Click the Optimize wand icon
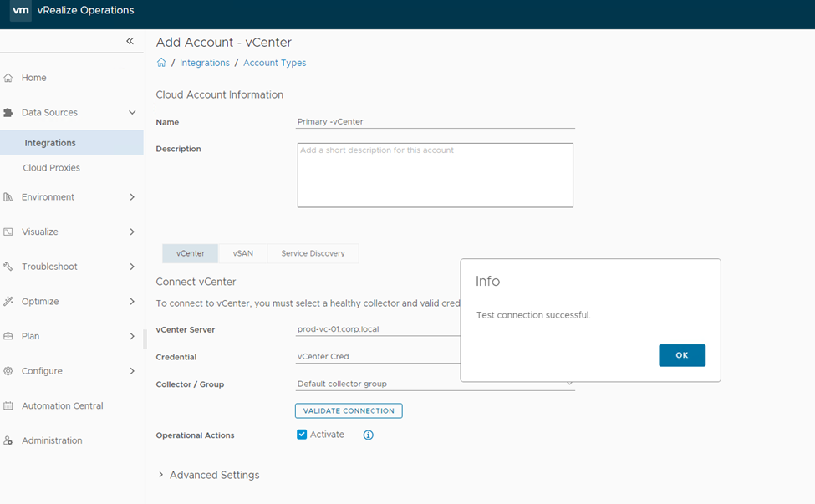815x504 pixels. [8, 302]
